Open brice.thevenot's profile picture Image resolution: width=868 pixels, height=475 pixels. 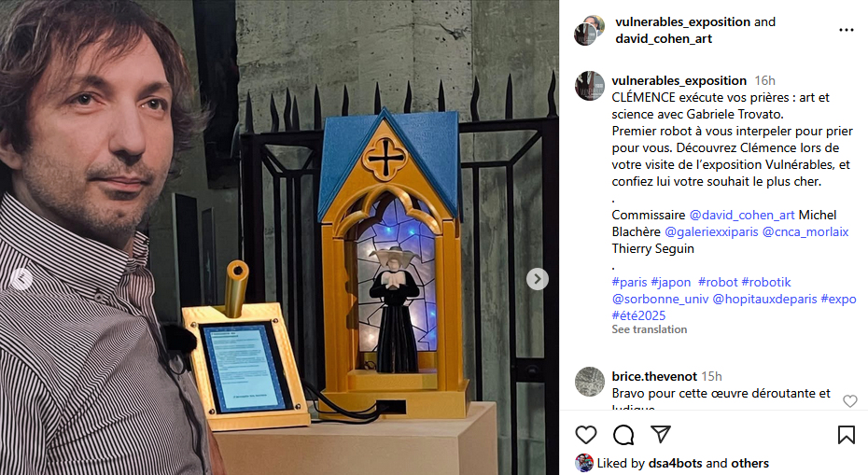click(x=590, y=382)
